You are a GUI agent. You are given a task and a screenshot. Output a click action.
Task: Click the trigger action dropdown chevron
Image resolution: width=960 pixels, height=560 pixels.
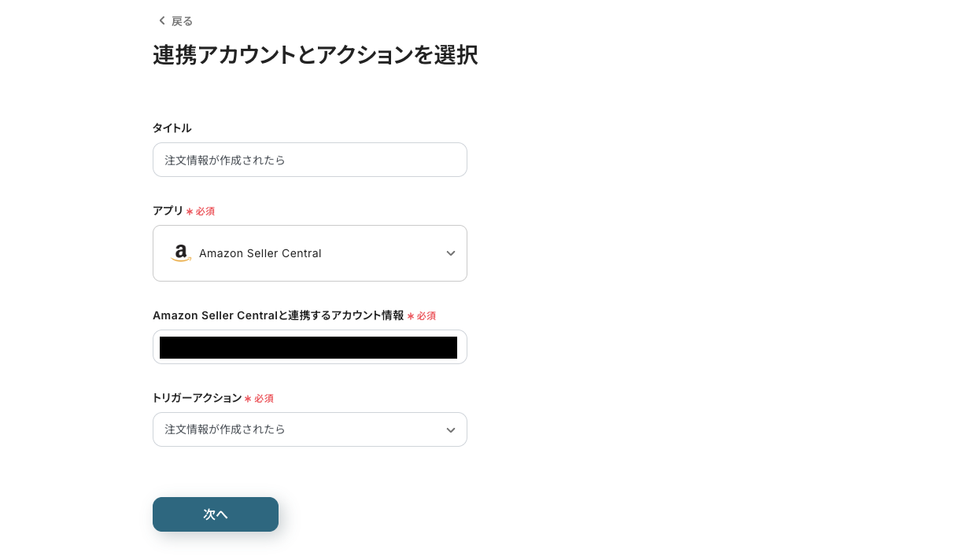[451, 429]
